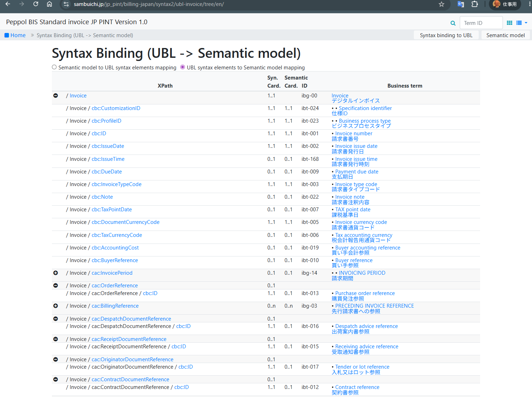Viewport: 532px width, 397px height.
Task: Open the browser three-dot menu
Action: 530,4
